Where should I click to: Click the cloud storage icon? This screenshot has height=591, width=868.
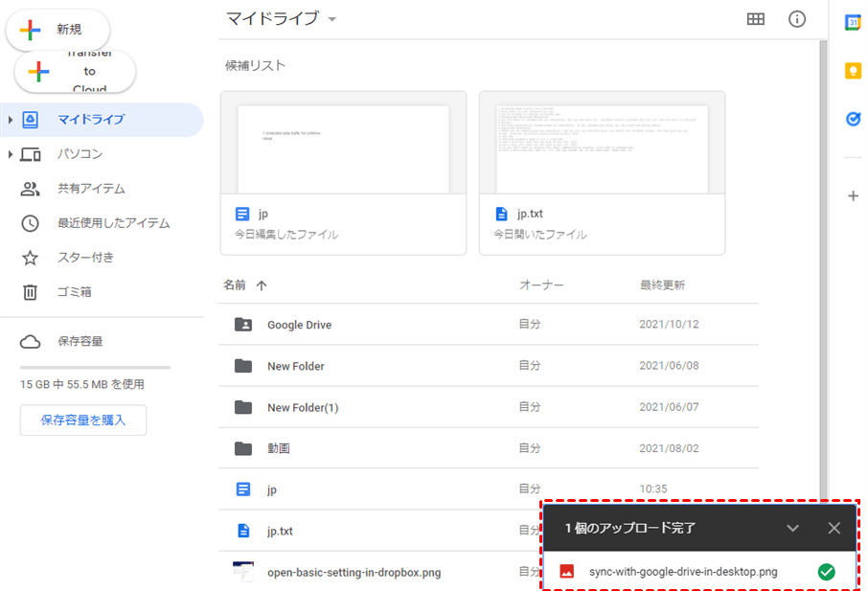tap(30, 341)
